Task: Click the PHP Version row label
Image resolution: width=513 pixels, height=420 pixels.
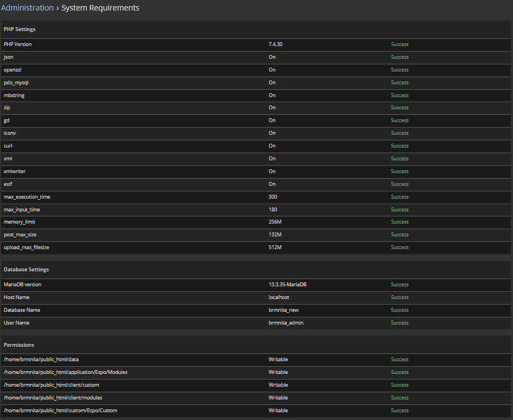Action: point(18,44)
